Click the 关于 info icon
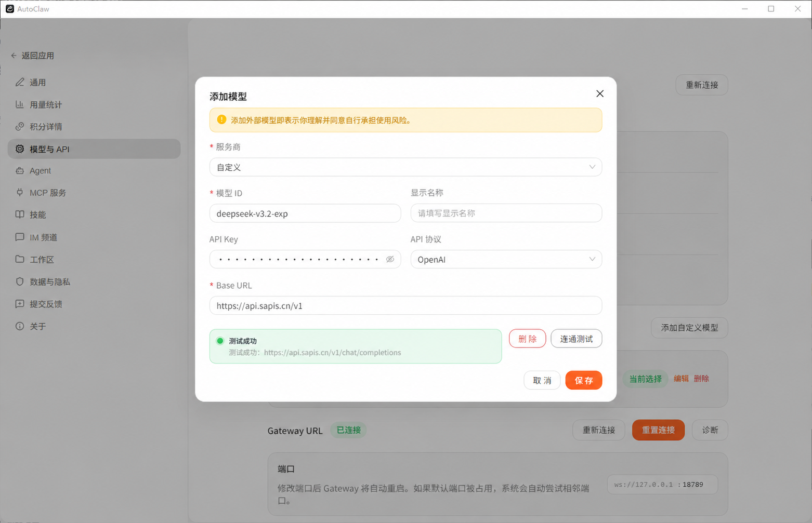 (x=20, y=326)
